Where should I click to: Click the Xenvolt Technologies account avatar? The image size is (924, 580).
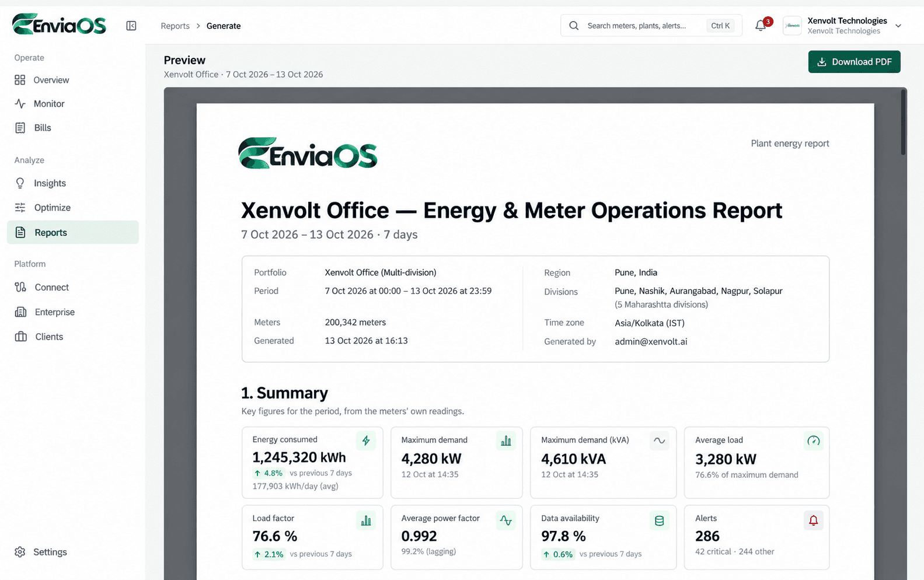[x=792, y=26]
